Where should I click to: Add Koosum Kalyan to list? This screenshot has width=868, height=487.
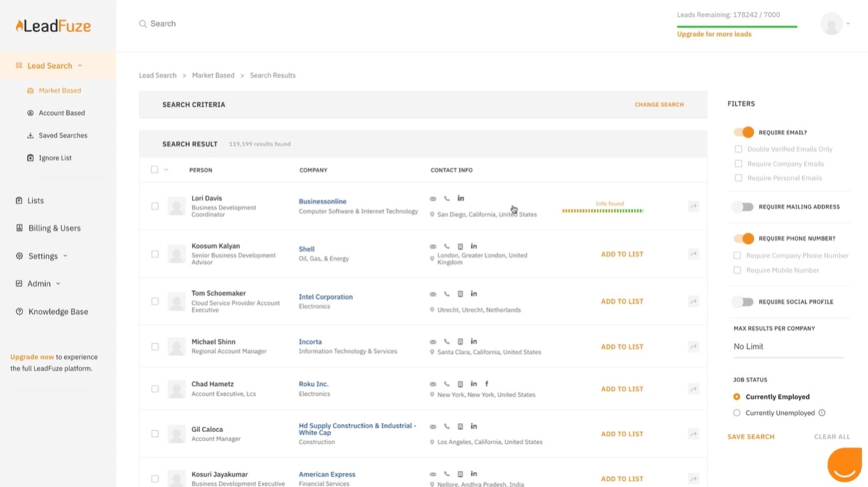coord(622,254)
